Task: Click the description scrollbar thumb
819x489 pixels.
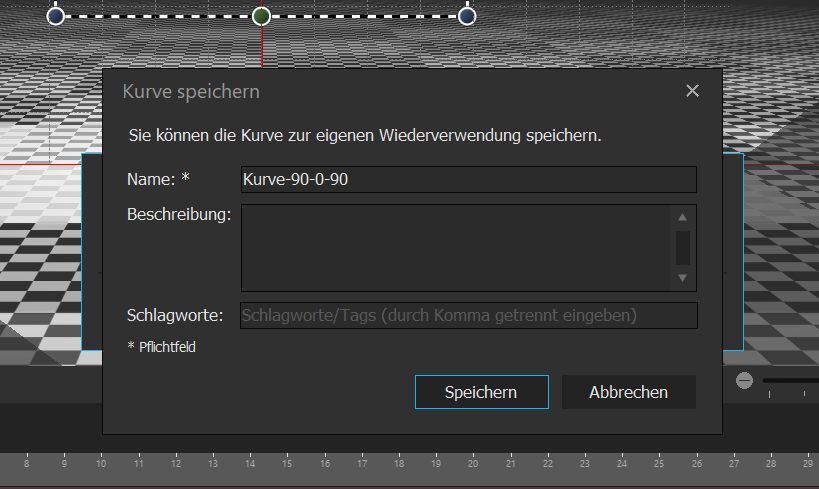Action: 682,246
